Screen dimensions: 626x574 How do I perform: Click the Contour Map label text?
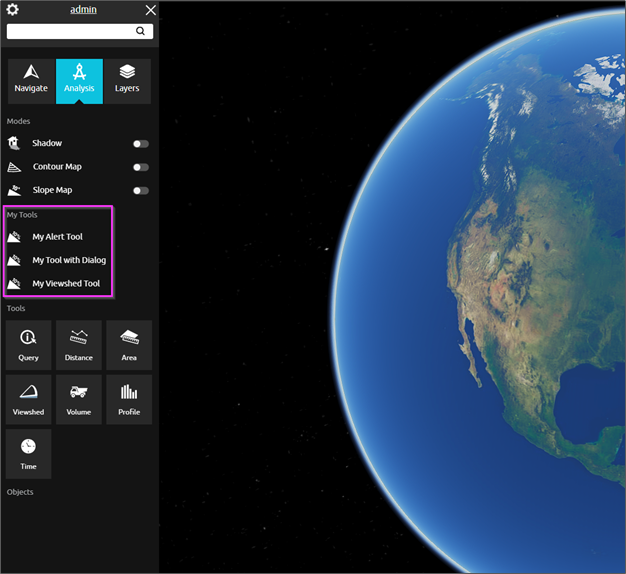tap(57, 166)
